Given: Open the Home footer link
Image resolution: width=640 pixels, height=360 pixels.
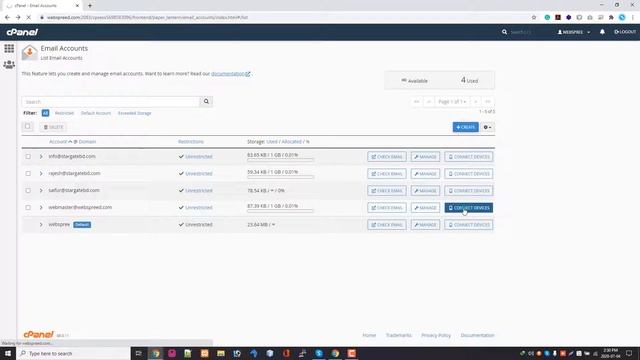Looking at the screenshot, I should 369,335.
